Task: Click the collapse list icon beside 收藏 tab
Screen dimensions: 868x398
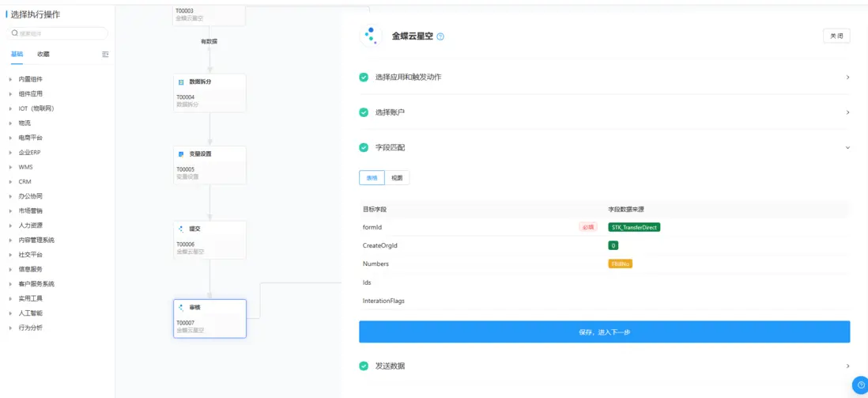Action: [105, 55]
